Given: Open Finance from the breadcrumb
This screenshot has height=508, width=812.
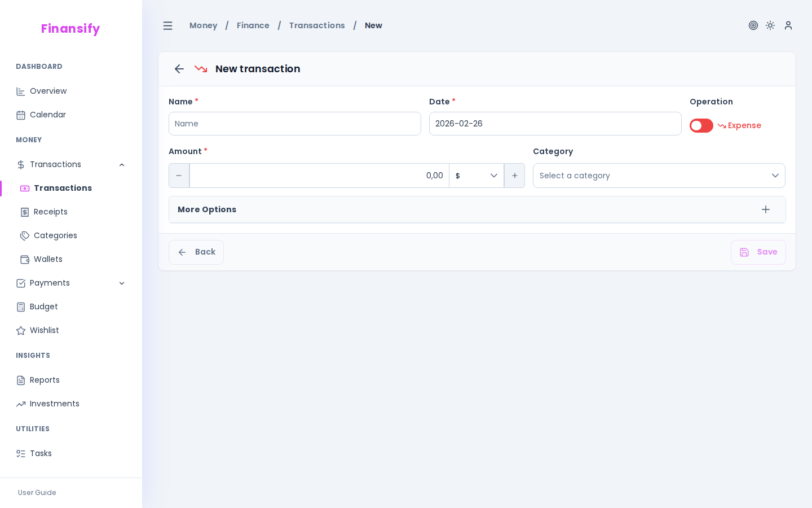Looking at the screenshot, I should coord(253,25).
